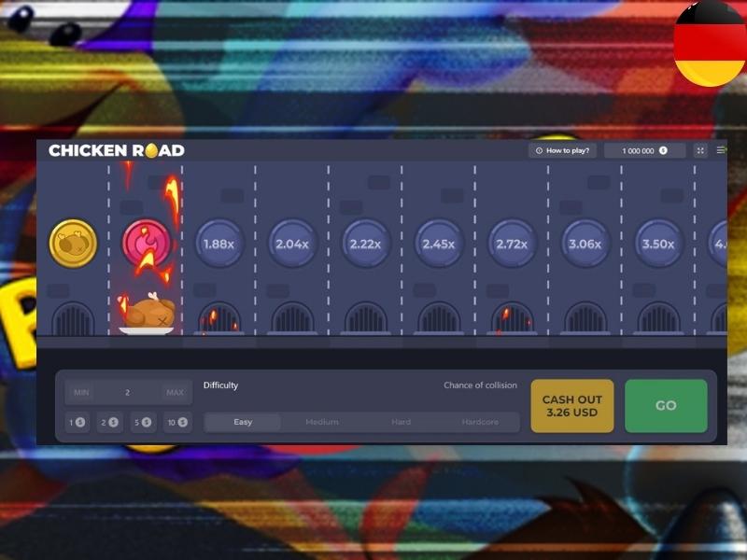Select the 1.88x multiplier coin
Viewport: 747px width, 560px height.
tap(219, 244)
